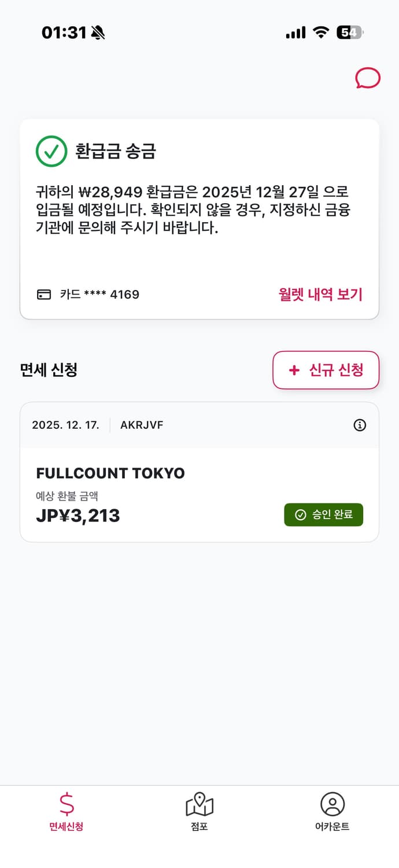Tap the checkmark icon inside the 승인 완료 badge

[299, 514]
